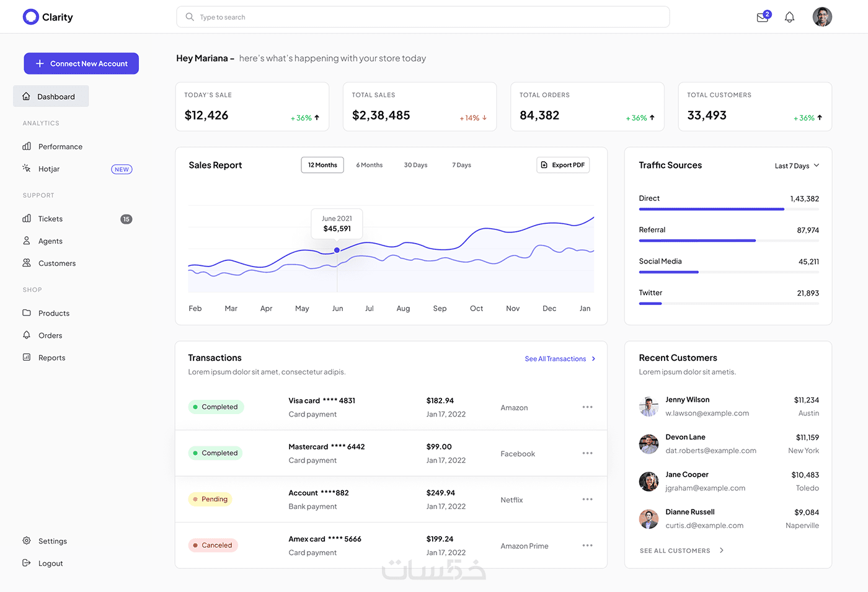Select the 30 Days range tab
Image resolution: width=868 pixels, height=592 pixels.
pos(415,165)
